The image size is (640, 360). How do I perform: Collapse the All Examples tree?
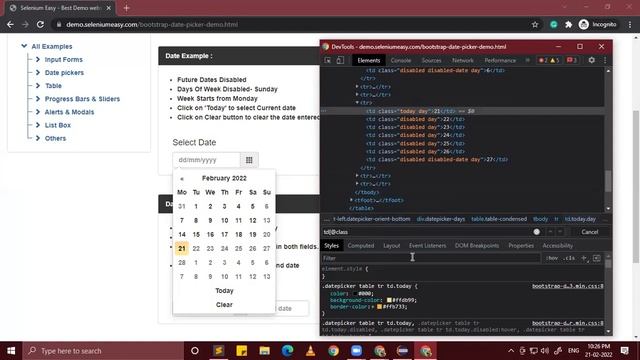coord(24,46)
